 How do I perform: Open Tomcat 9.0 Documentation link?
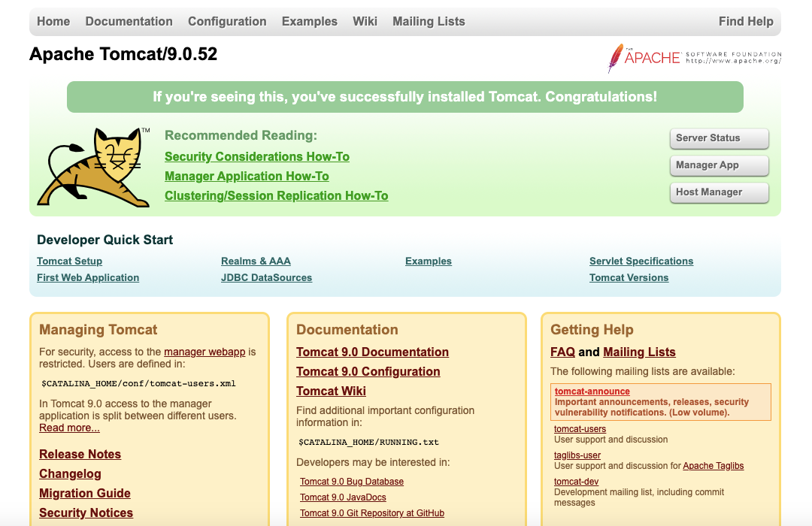point(372,352)
